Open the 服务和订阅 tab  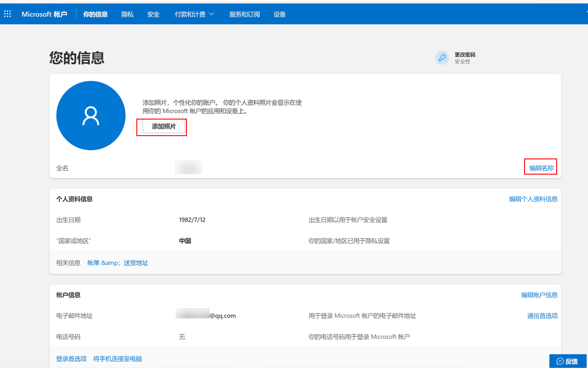(x=244, y=14)
